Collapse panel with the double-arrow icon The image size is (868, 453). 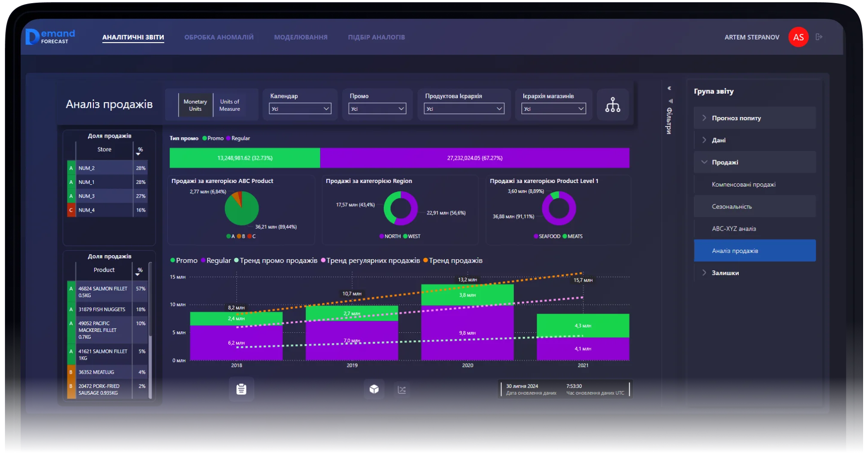click(x=669, y=88)
